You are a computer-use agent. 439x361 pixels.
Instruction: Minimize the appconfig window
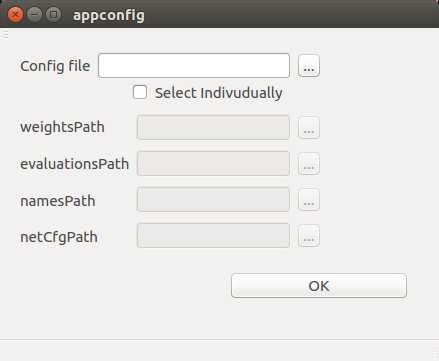34,15
